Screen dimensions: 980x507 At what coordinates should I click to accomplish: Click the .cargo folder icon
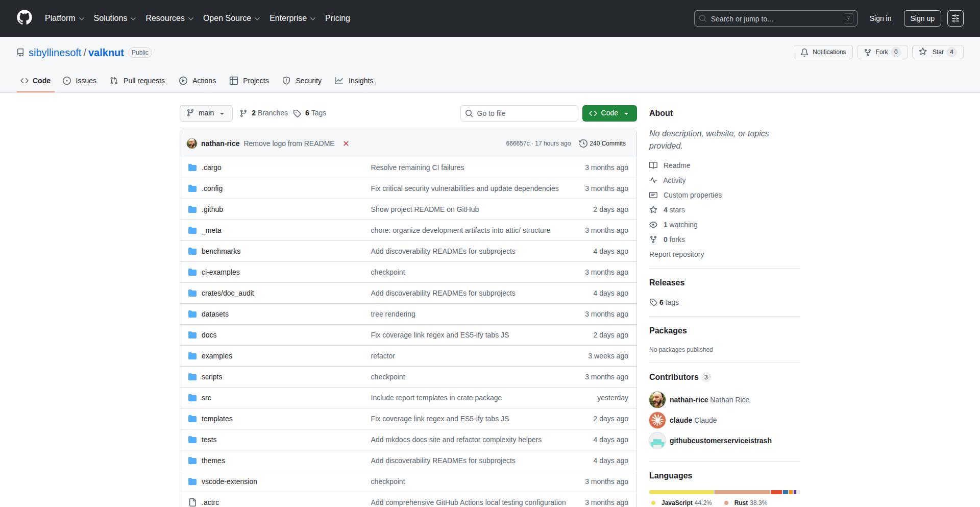(192, 167)
